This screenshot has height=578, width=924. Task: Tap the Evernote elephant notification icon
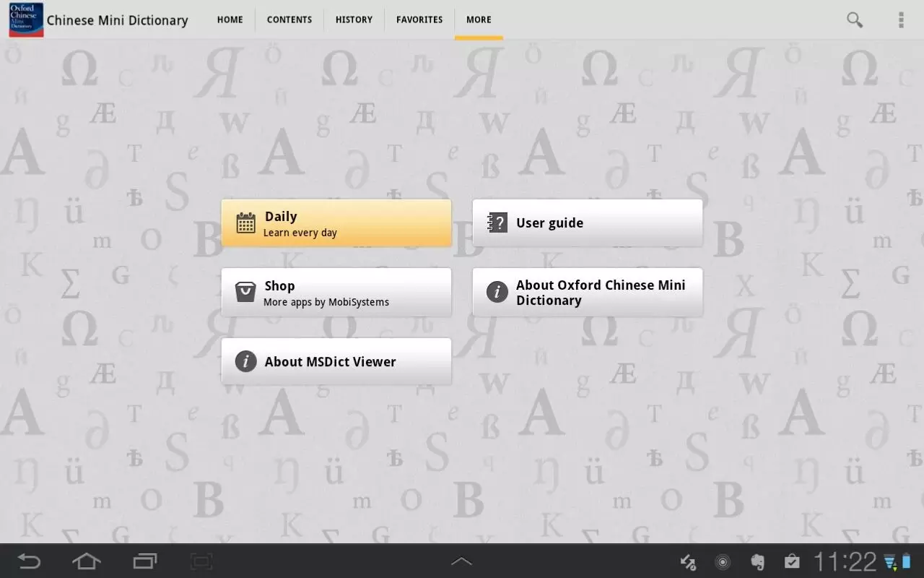pos(757,561)
